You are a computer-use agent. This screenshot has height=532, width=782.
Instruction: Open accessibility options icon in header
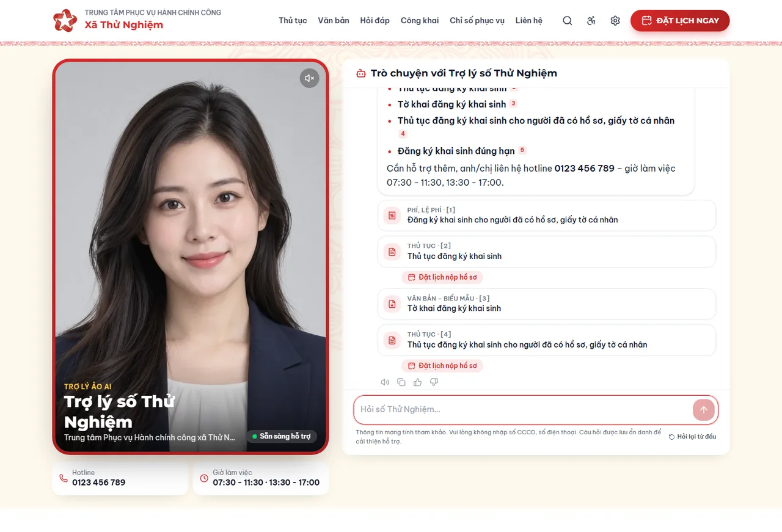pyautogui.click(x=591, y=21)
